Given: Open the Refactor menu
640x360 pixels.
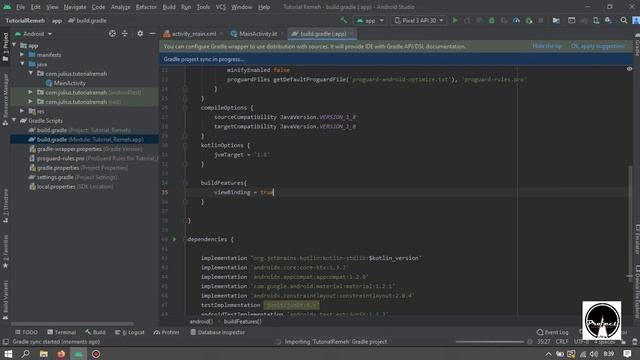Looking at the screenshot, I should tap(146, 7).
